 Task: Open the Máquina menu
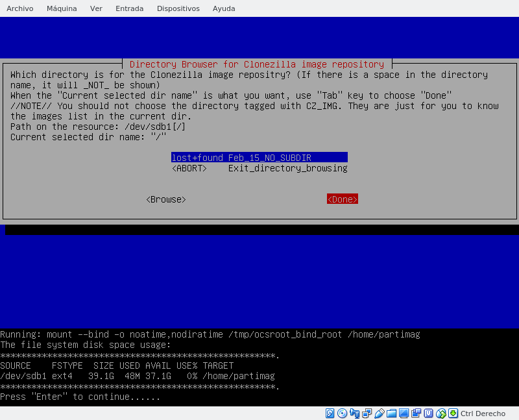click(62, 8)
